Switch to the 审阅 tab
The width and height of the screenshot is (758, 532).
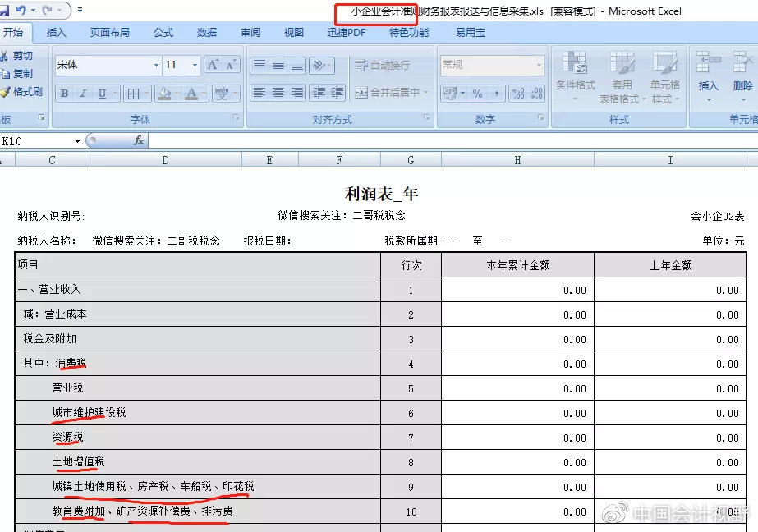250,32
